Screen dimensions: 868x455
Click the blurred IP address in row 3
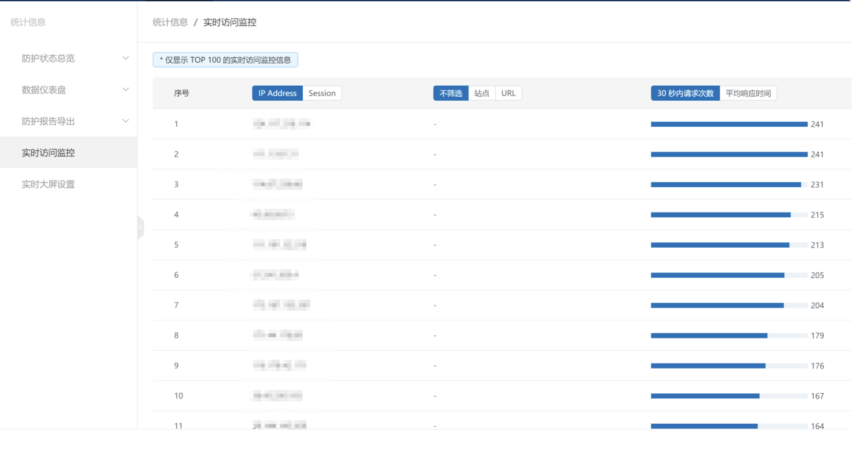[278, 185]
